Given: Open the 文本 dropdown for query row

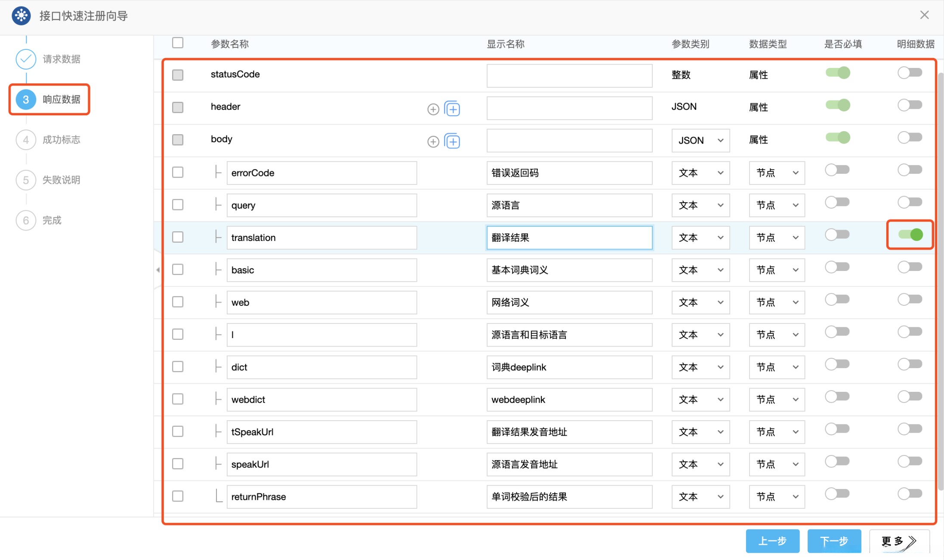Looking at the screenshot, I should [x=700, y=206].
